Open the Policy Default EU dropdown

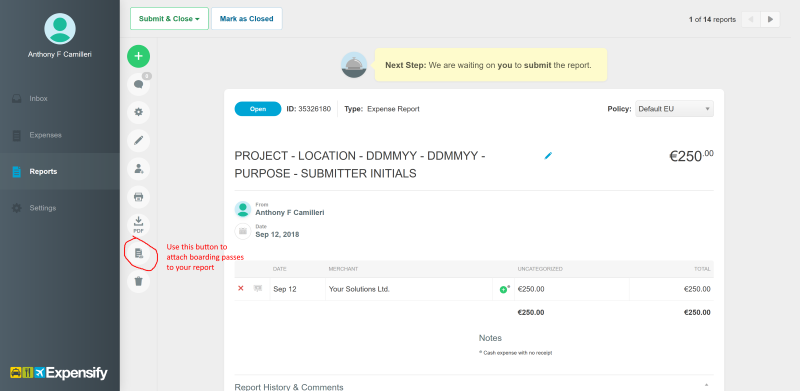point(674,109)
